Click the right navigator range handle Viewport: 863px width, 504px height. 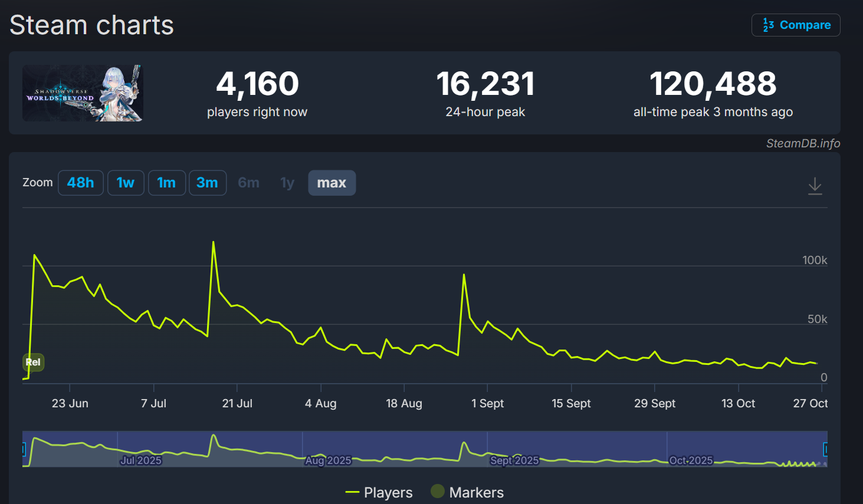click(x=825, y=449)
